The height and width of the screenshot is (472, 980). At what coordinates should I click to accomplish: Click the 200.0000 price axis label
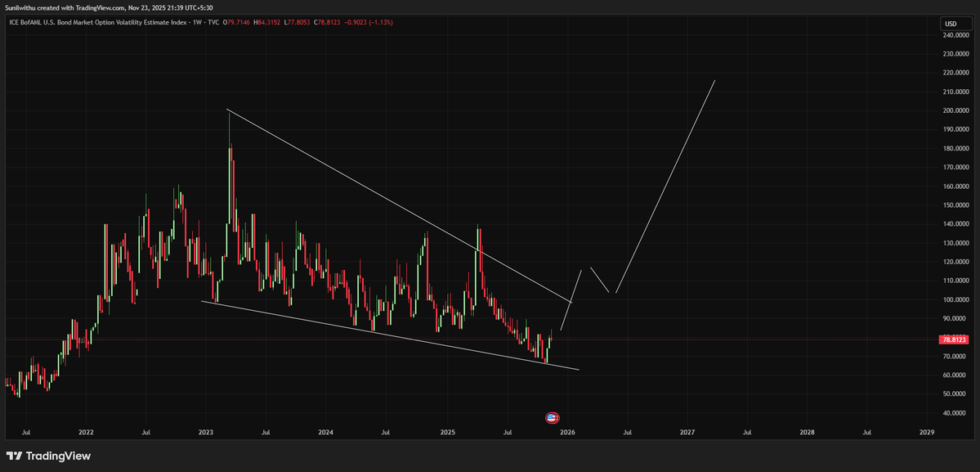[955, 110]
